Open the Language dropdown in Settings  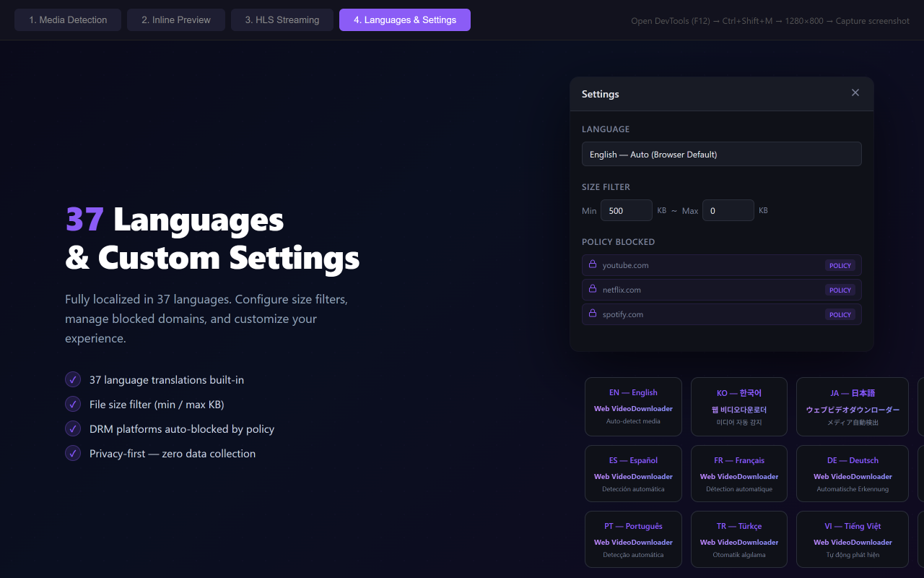pos(721,154)
